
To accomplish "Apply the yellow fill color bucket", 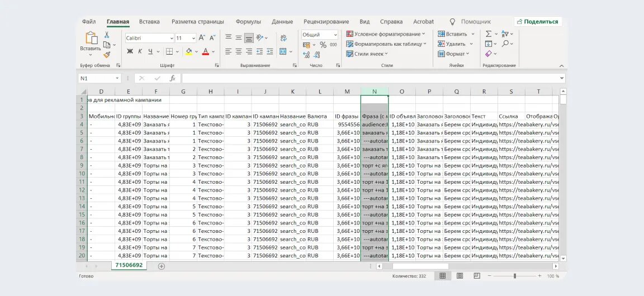I will [x=189, y=51].
